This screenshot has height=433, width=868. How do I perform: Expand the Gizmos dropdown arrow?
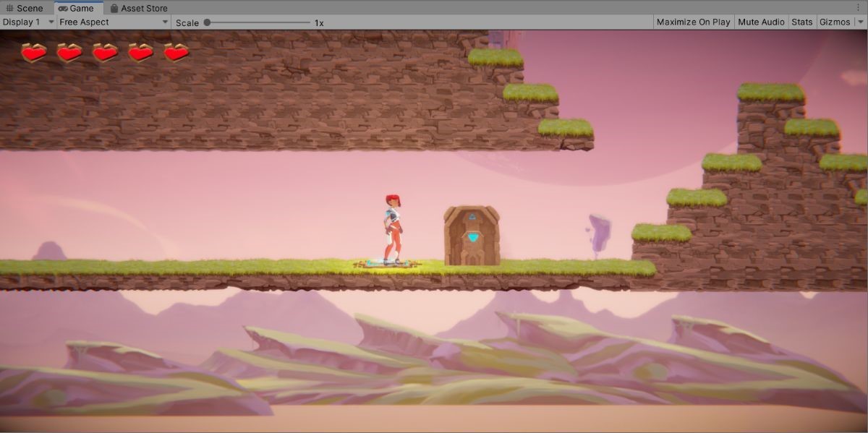pyautogui.click(x=861, y=22)
